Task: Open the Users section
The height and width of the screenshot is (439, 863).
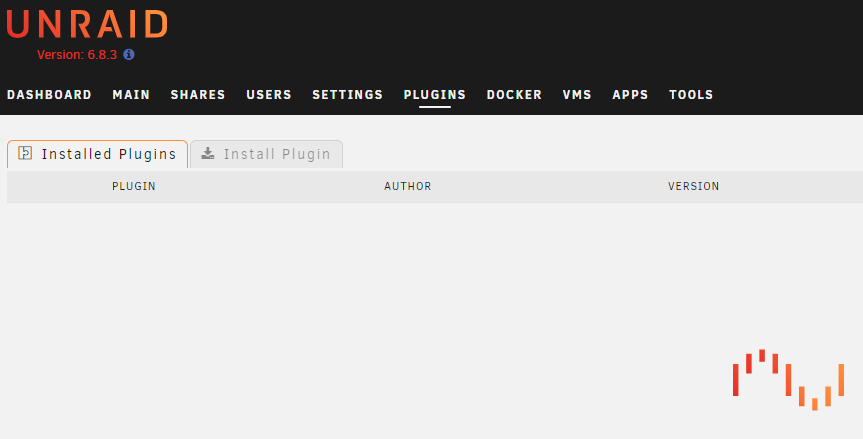Action: click(269, 95)
